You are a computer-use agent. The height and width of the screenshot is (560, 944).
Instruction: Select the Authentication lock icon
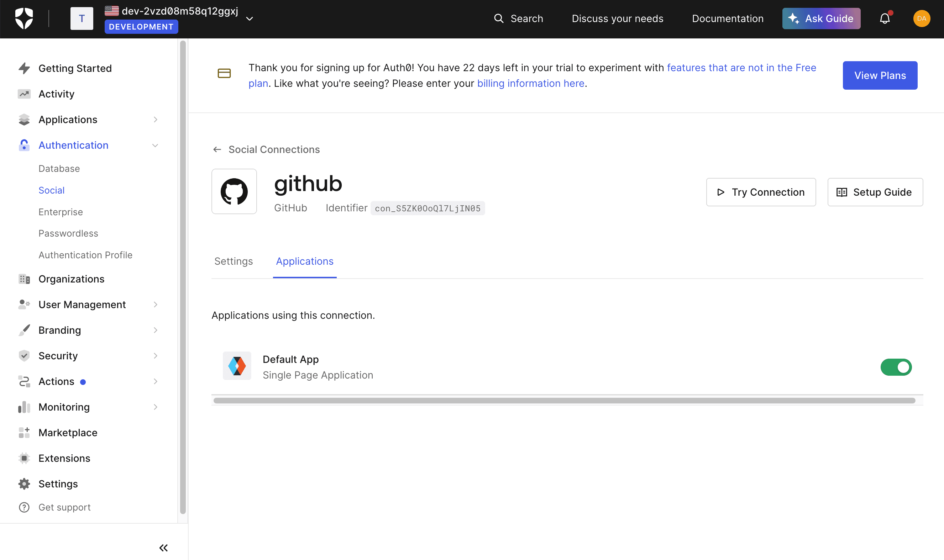coord(24,145)
